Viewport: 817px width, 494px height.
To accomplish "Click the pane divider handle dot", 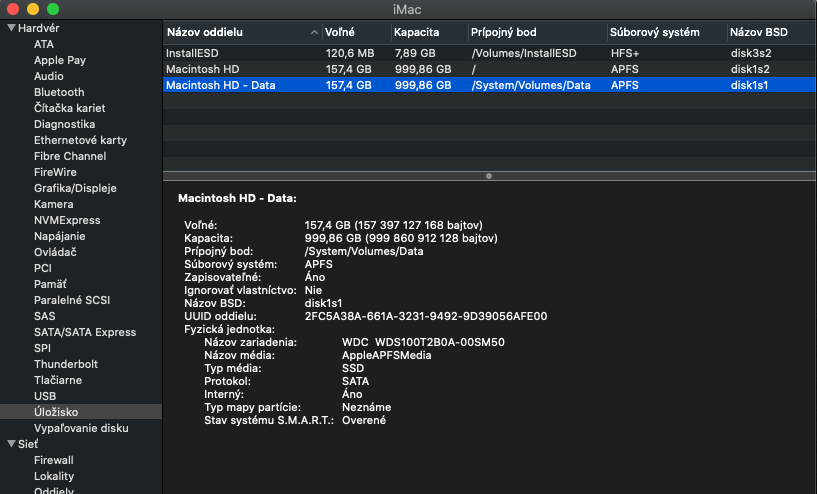I will 489,175.
